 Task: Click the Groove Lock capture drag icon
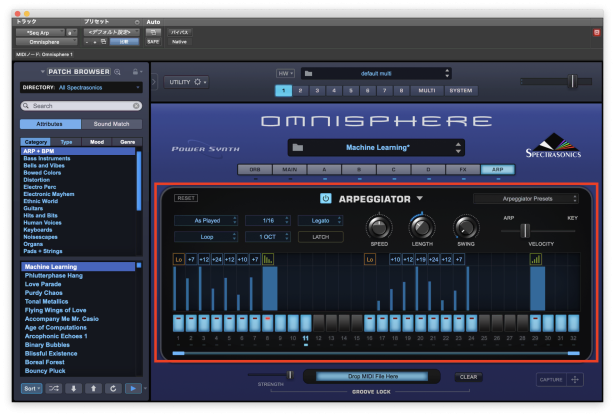click(x=575, y=380)
